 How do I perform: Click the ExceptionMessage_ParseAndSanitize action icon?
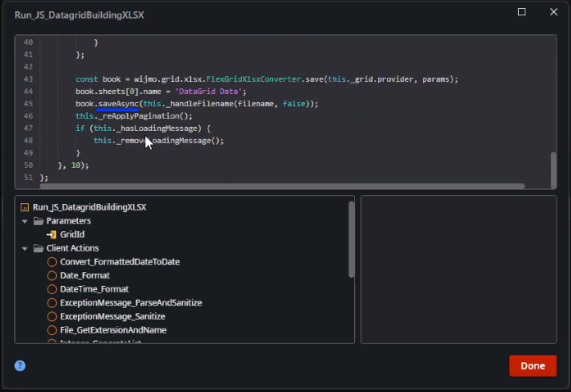(52, 303)
